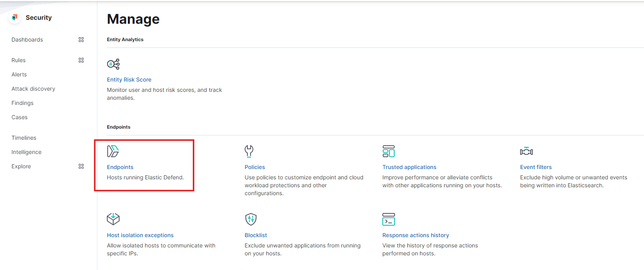Click the Policies wrench icon
The width and height of the screenshot is (644, 270).
pos(249,151)
